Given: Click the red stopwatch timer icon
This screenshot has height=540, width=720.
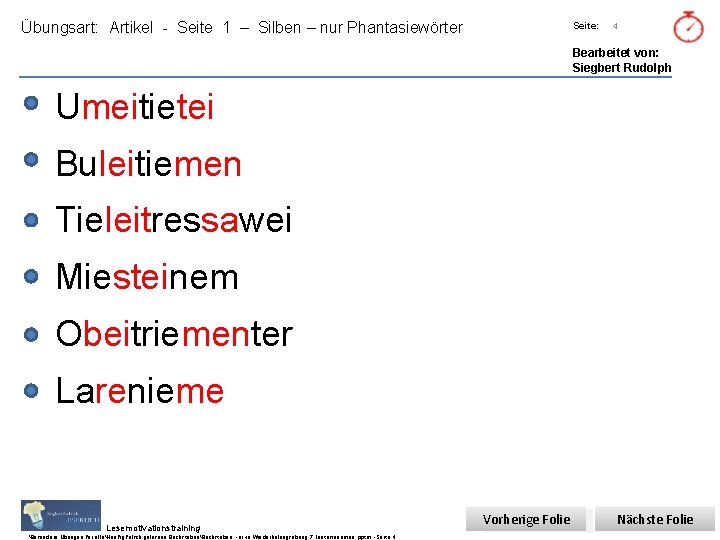Looking at the screenshot, I should tap(688, 27).
